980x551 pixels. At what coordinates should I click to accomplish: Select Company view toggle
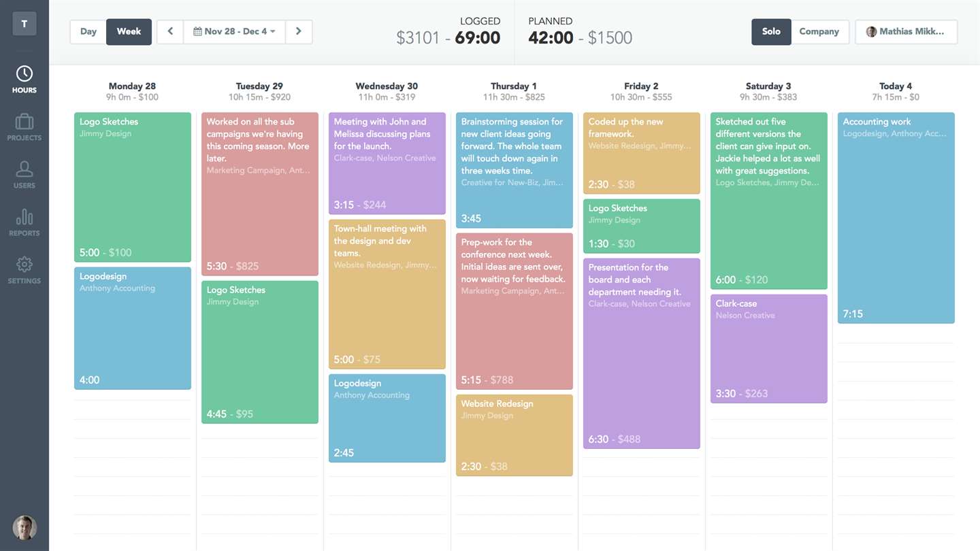(819, 31)
